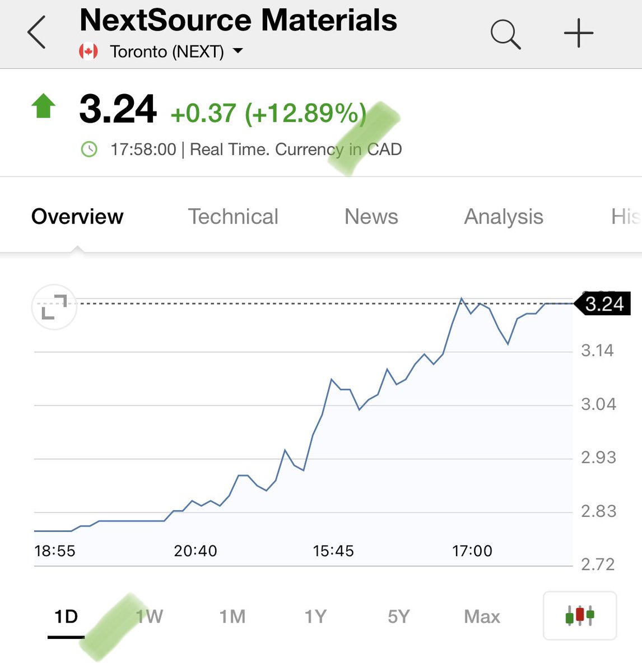Screen dimensions: 642x672
Task: Go back using the left chevron arrow
Action: [x=36, y=32]
